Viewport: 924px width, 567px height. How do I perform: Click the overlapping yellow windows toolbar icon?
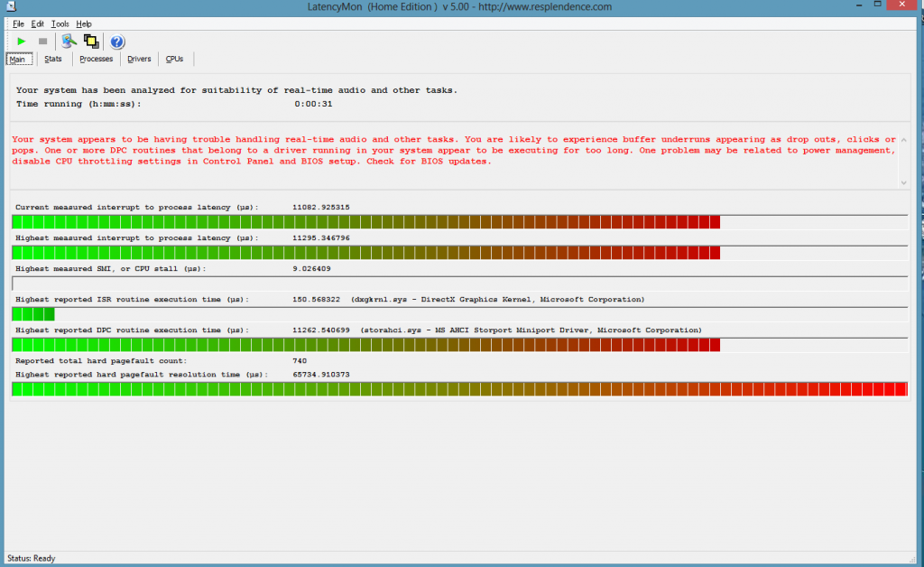(x=91, y=42)
